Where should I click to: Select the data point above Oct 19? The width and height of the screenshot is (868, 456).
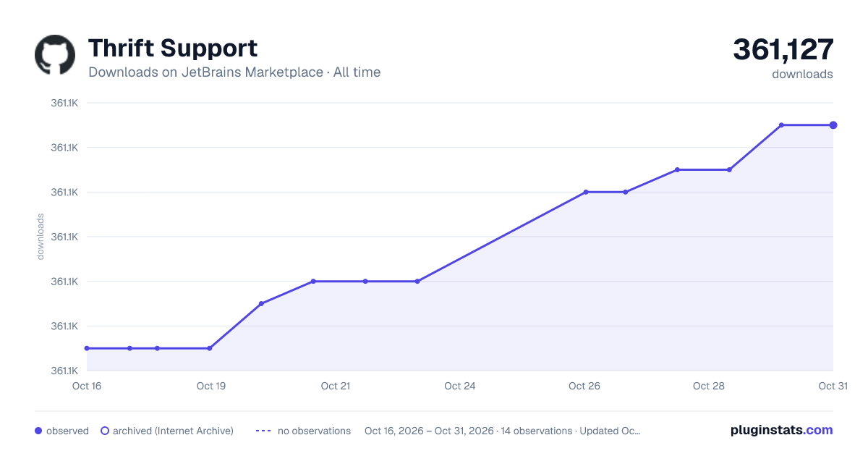click(210, 348)
